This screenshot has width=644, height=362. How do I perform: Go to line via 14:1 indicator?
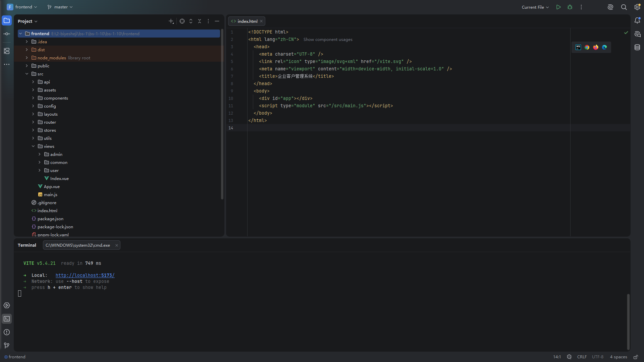[x=557, y=357]
